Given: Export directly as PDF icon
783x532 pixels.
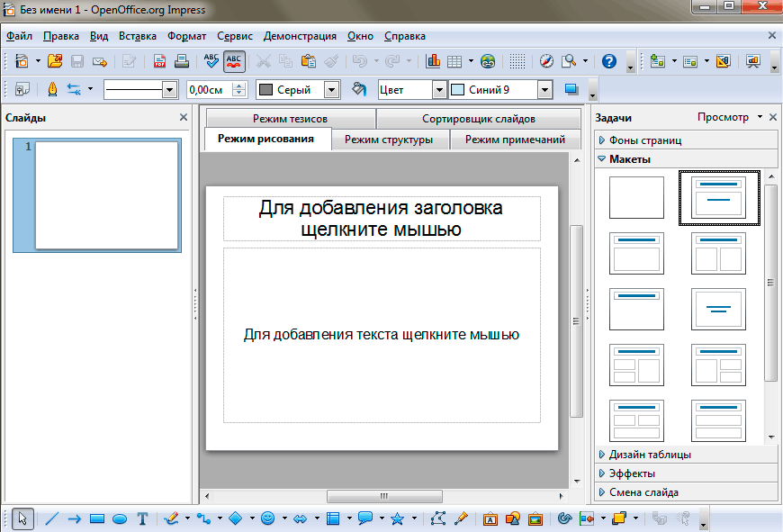Looking at the screenshot, I should pyautogui.click(x=159, y=61).
